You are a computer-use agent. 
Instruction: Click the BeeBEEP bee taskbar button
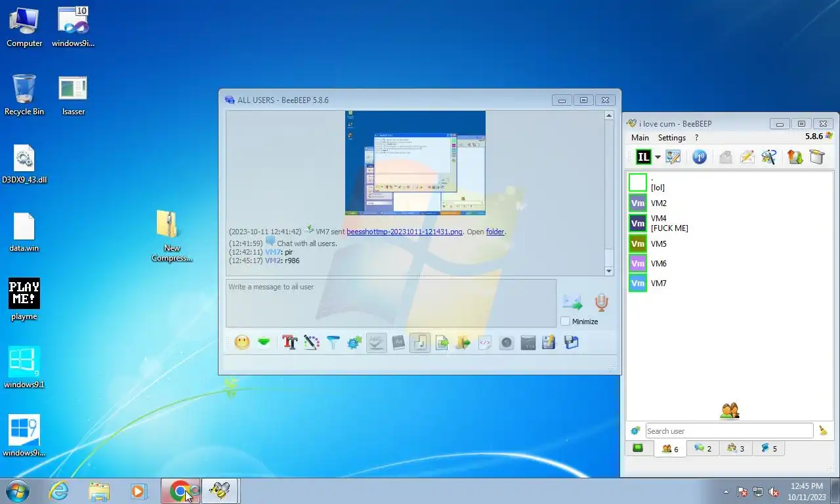click(220, 491)
